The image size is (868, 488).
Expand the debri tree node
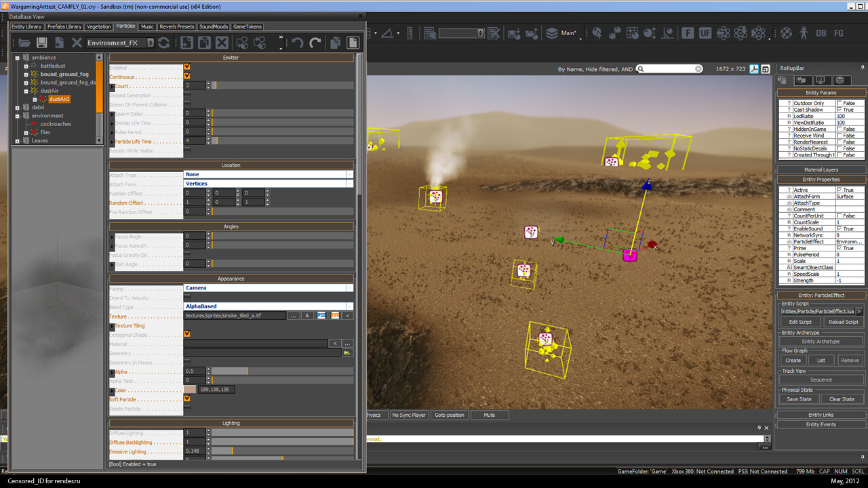[18, 107]
